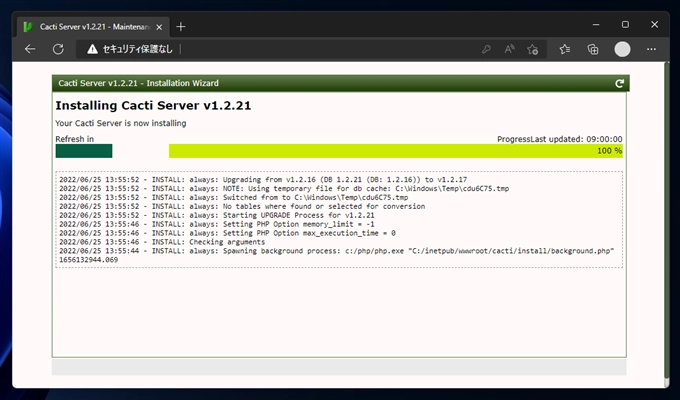This screenshot has width=680, height=400.
Task: Click 'ProgressLast updated: 09:00:00' text
Action: [x=559, y=139]
